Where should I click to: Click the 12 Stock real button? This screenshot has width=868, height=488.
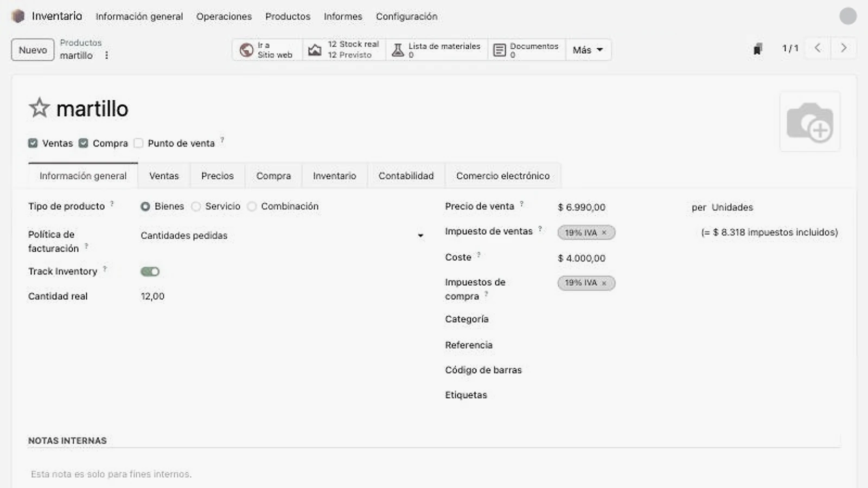[x=344, y=50]
